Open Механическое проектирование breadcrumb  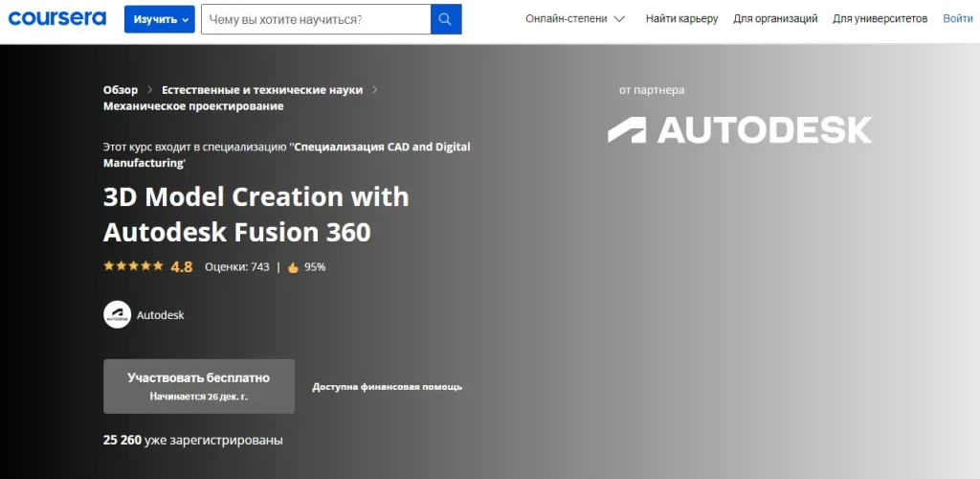click(193, 106)
